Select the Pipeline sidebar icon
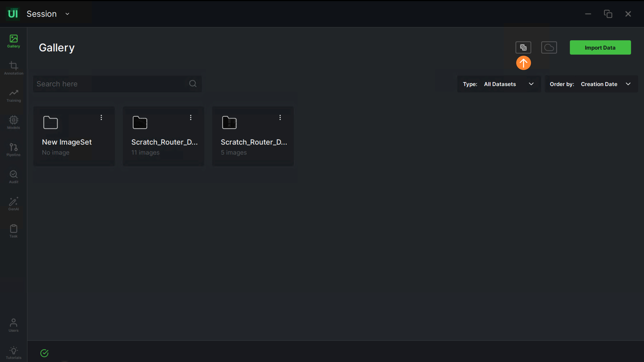 tap(13, 149)
